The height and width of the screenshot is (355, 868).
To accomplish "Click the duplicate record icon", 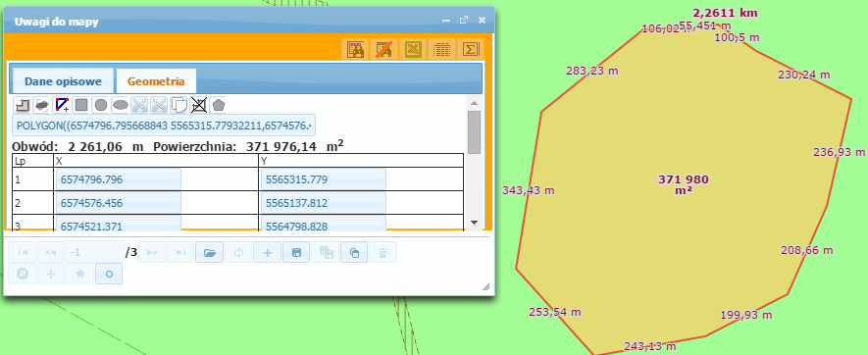I will pyautogui.click(x=354, y=253).
